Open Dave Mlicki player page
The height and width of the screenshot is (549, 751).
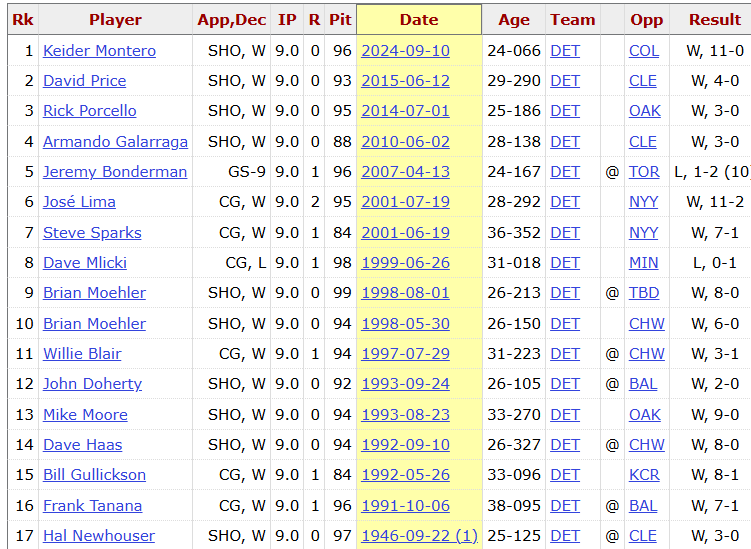click(85, 263)
